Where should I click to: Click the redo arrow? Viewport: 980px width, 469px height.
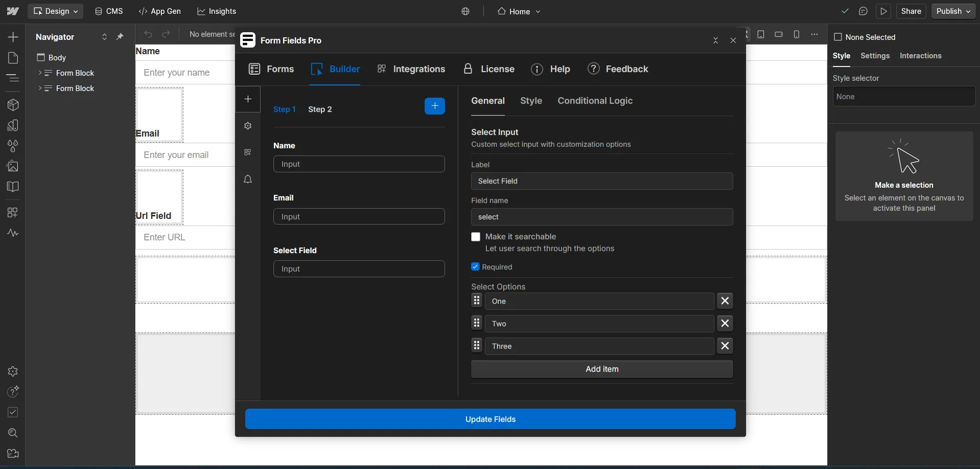(166, 34)
